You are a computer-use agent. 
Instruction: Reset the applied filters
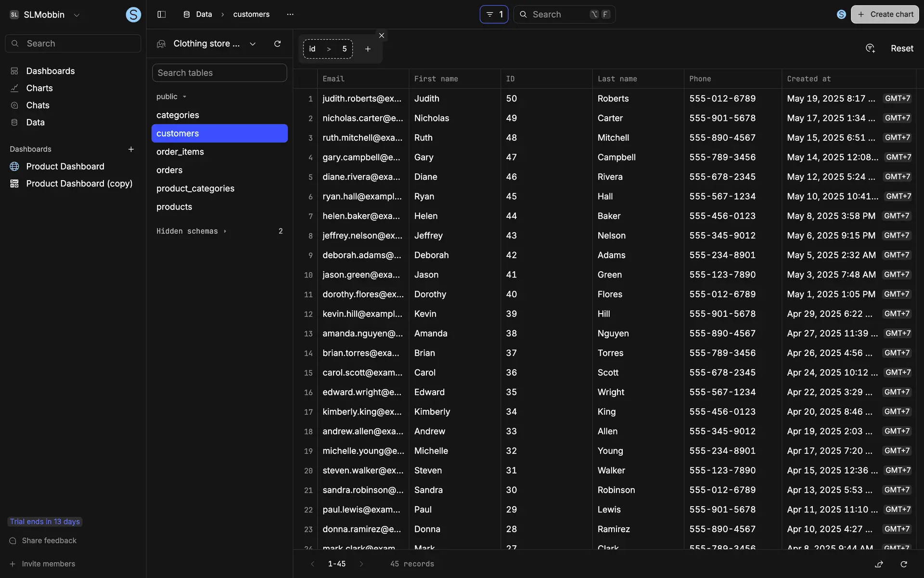901,48
